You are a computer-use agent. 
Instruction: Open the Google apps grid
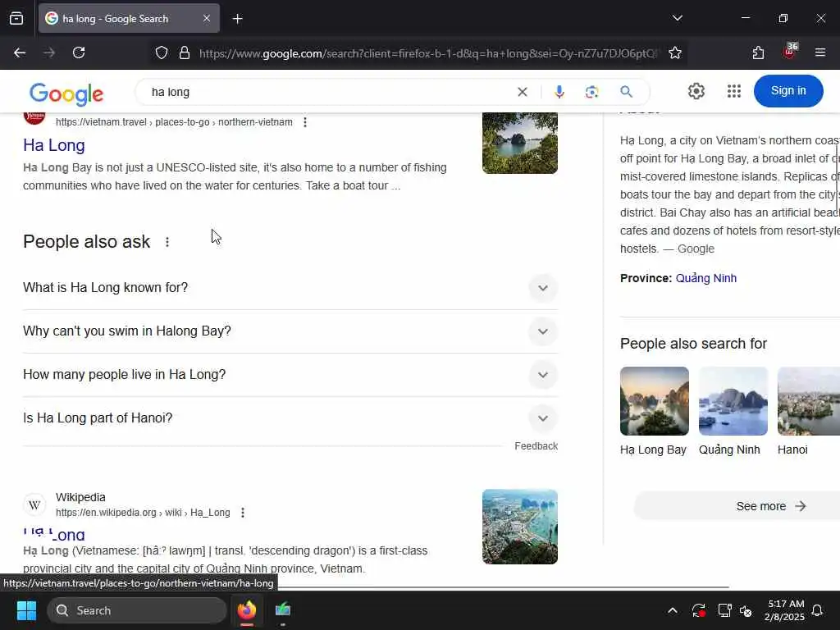(x=734, y=91)
